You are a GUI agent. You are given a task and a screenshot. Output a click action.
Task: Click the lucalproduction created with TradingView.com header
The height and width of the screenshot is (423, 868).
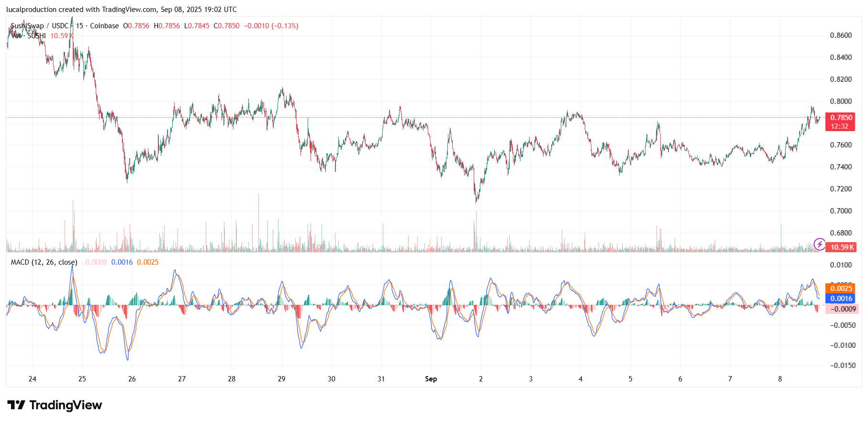click(122, 10)
